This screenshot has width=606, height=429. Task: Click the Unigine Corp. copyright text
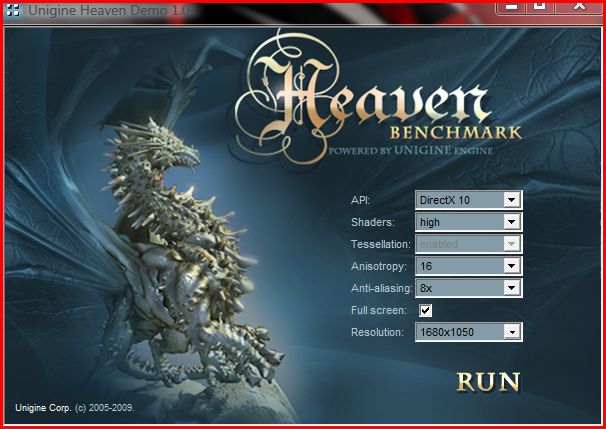[75, 408]
